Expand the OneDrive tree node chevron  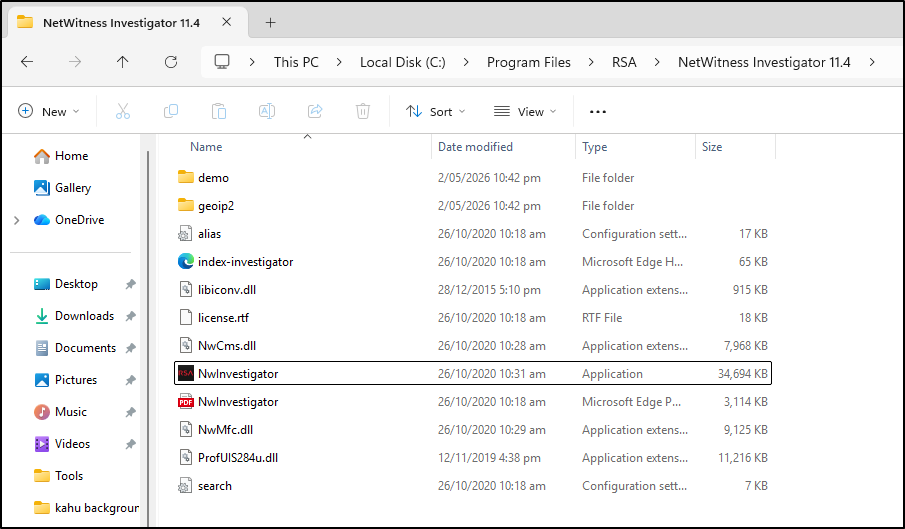17,220
